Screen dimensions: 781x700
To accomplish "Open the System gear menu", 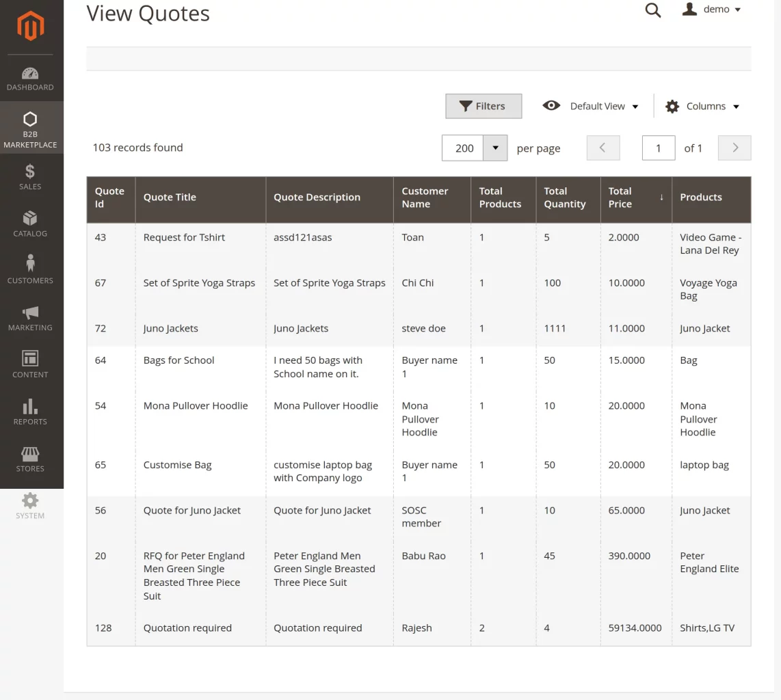I will [30, 506].
